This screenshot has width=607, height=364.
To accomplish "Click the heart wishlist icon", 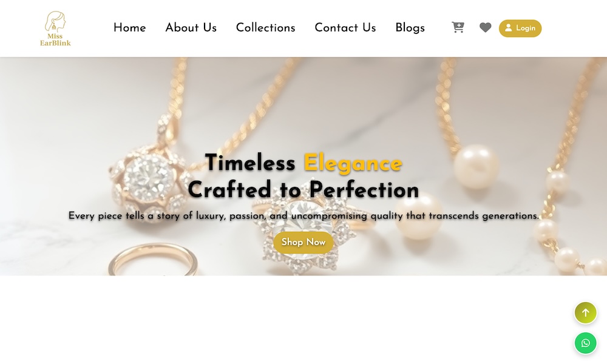I will tap(485, 27).
